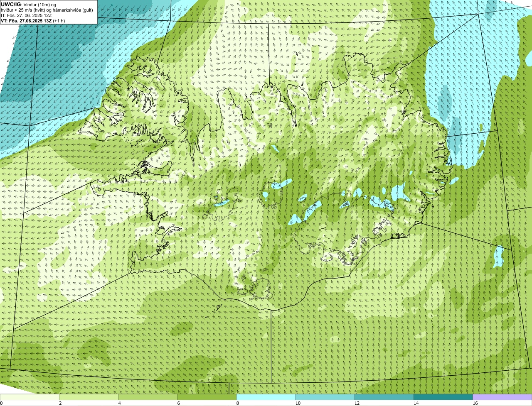Click the legend scale label 0
Screen dimensions: 532x406
pos(2,403)
